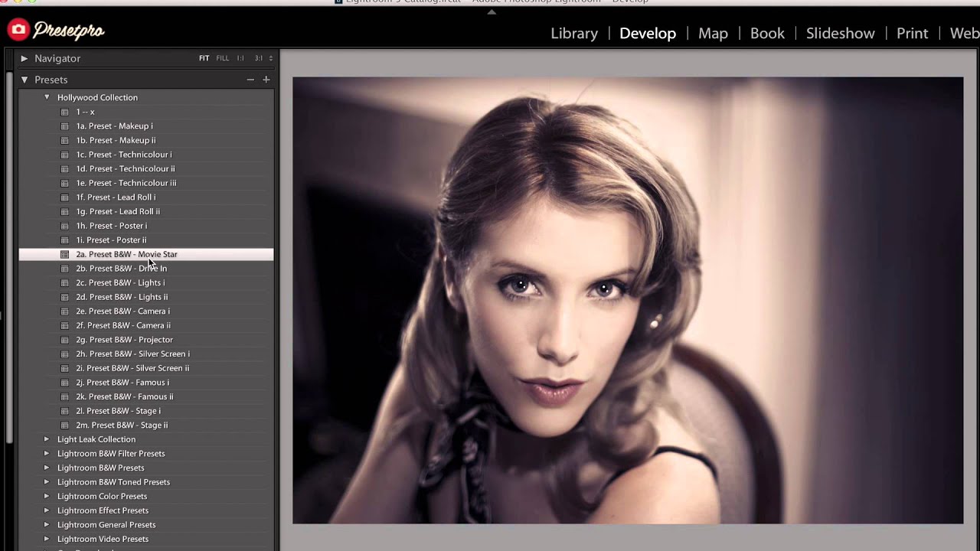
Task: Set navigator zoom to FIT
Action: [204, 58]
